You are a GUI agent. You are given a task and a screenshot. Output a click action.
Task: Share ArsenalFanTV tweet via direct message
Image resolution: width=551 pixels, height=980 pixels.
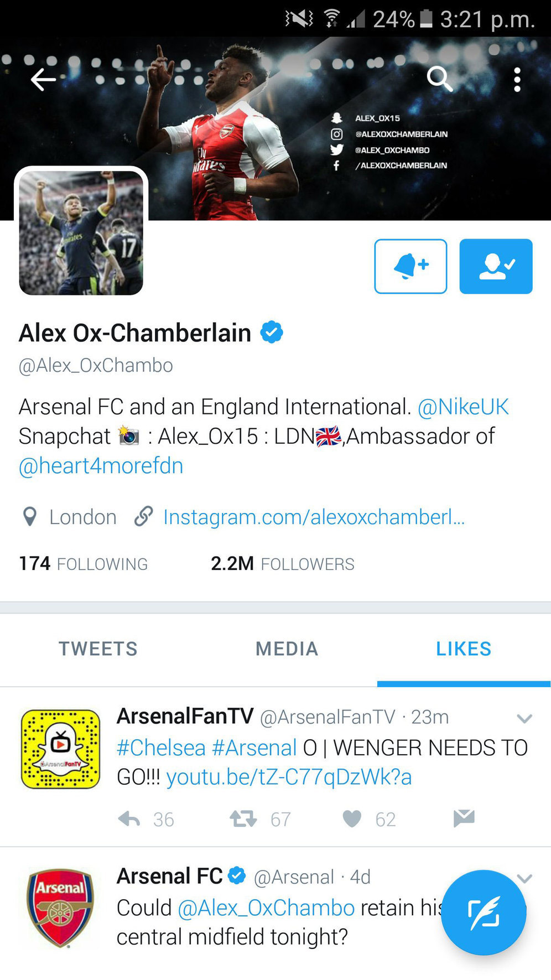point(464,818)
